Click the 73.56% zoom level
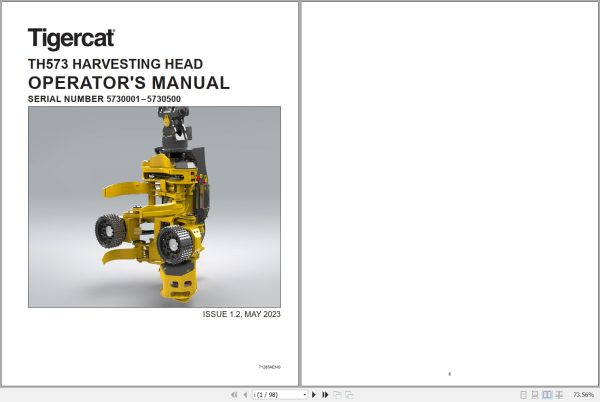Screen dimensions: 600x402 (x=583, y=395)
